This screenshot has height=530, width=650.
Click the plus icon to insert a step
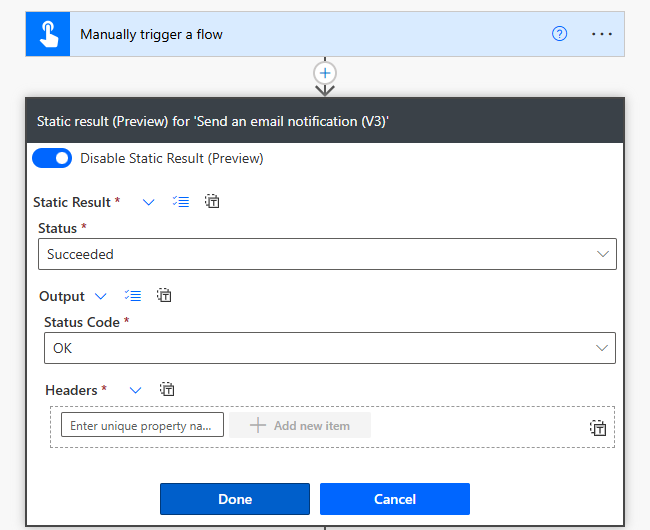(325, 73)
